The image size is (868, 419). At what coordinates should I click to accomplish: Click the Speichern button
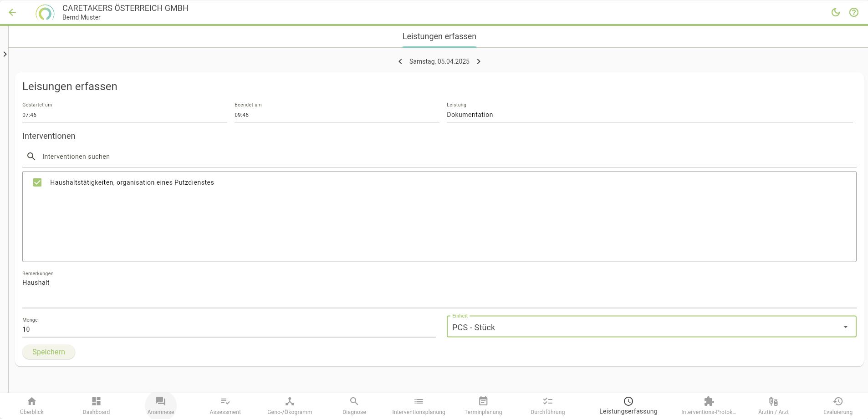point(49,352)
